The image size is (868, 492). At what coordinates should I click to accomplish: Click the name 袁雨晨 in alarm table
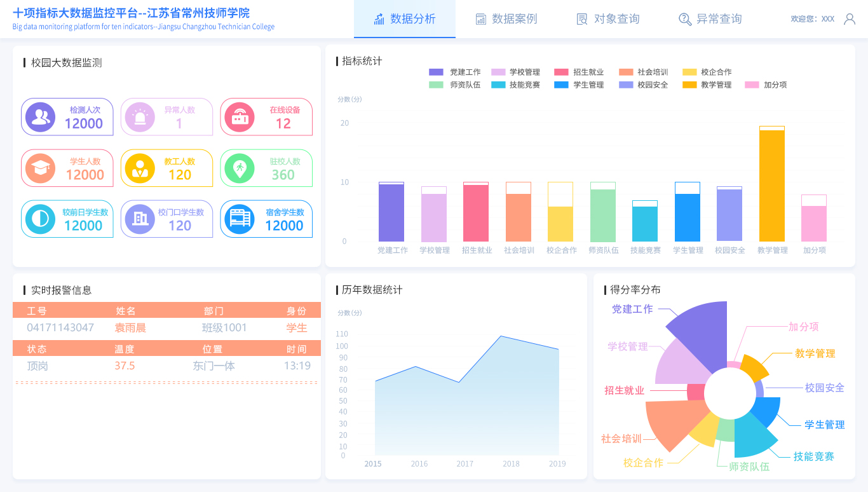130,328
